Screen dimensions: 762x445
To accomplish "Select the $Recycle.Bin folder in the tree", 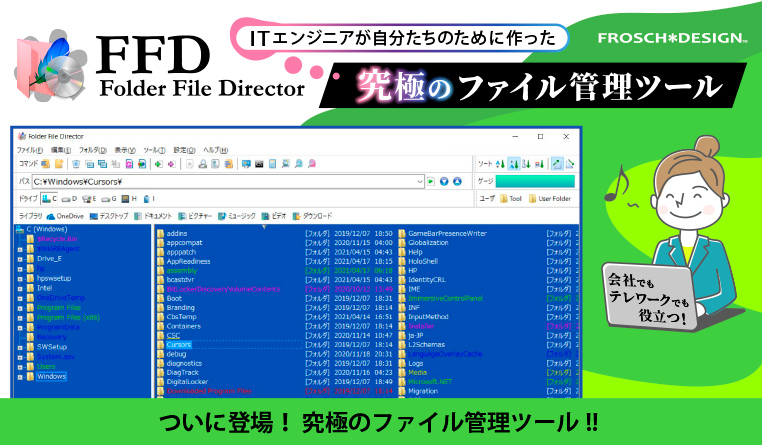I will coord(57,239).
